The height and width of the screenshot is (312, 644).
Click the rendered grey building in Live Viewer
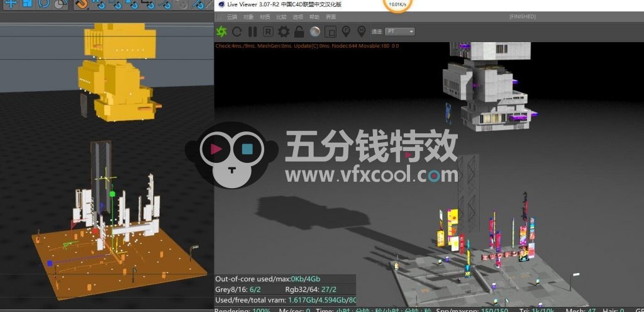(x=489, y=86)
